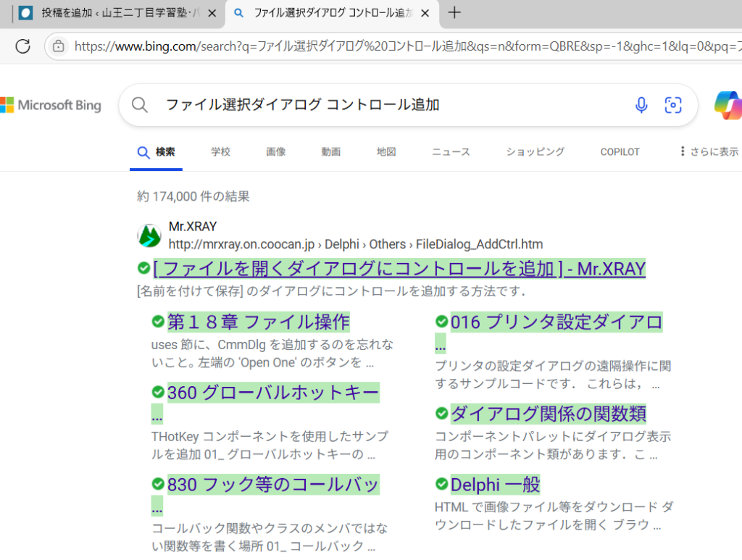Click the mrxray.on.coocan.jp URL breadcrumb
The width and height of the screenshot is (742, 560).
[356, 244]
